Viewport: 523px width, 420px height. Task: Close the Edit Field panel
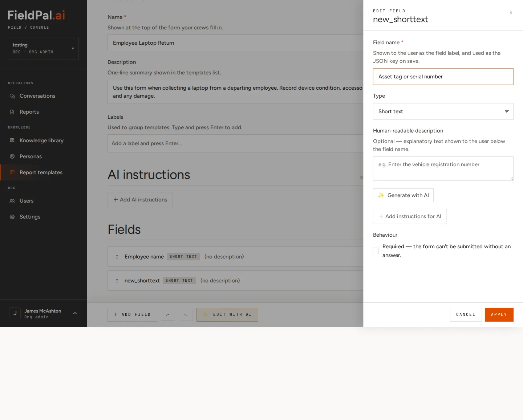click(x=511, y=13)
